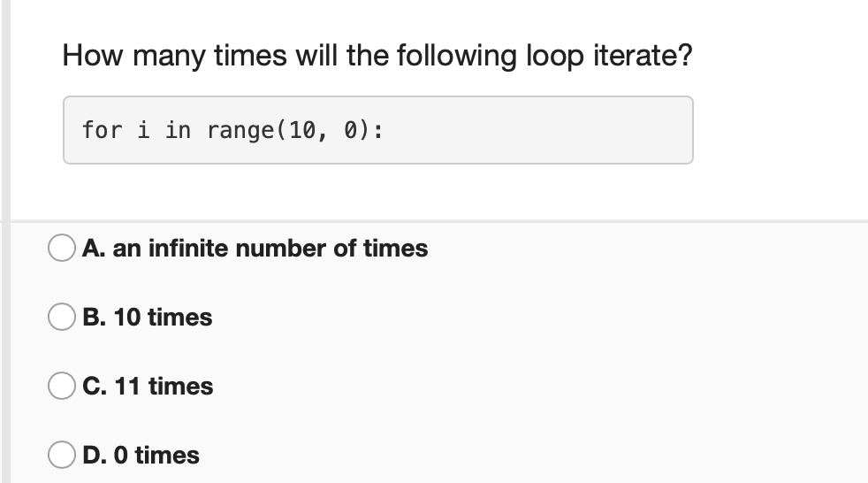Click the word "iterate?" in the question

tap(643, 56)
